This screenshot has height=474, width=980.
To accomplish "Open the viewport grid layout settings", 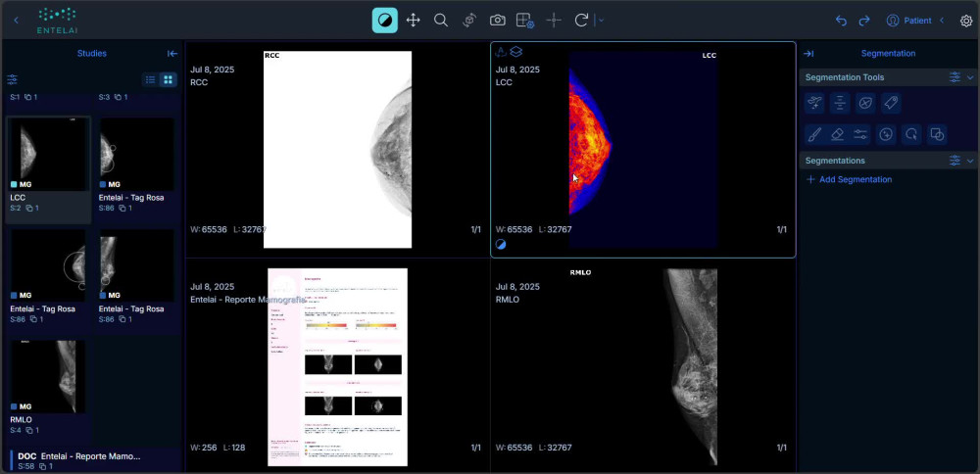I will tap(525, 21).
